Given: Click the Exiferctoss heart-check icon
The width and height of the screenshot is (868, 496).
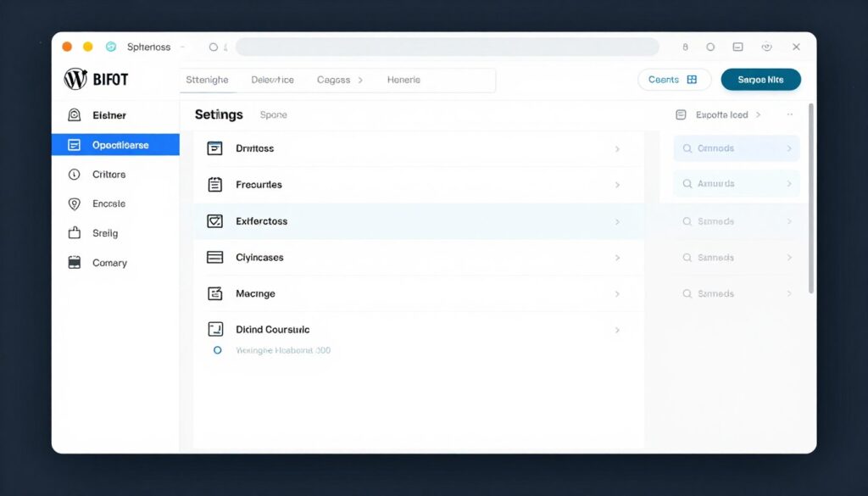Looking at the screenshot, I should 214,221.
